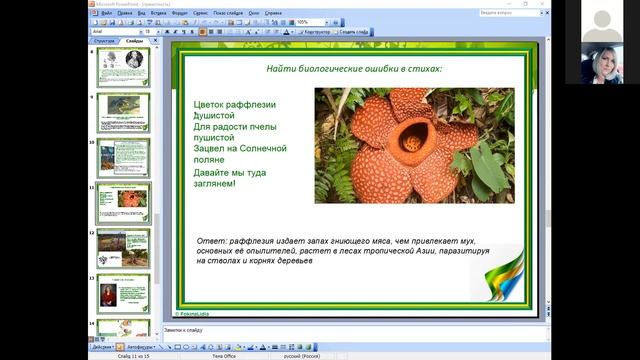This screenshot has width=640, height=360.
Task: Open the zoom 100% dropdown arrow
Action: (327, 22)
